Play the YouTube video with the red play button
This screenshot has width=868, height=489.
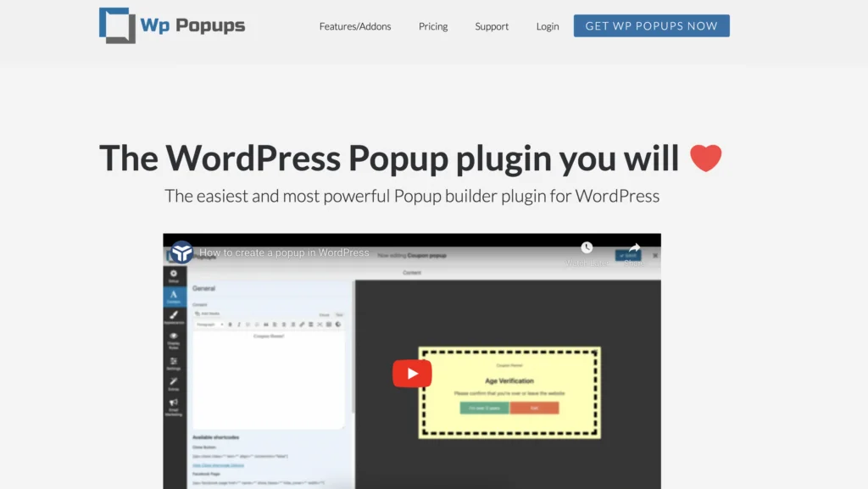click(x=412, y=374)
